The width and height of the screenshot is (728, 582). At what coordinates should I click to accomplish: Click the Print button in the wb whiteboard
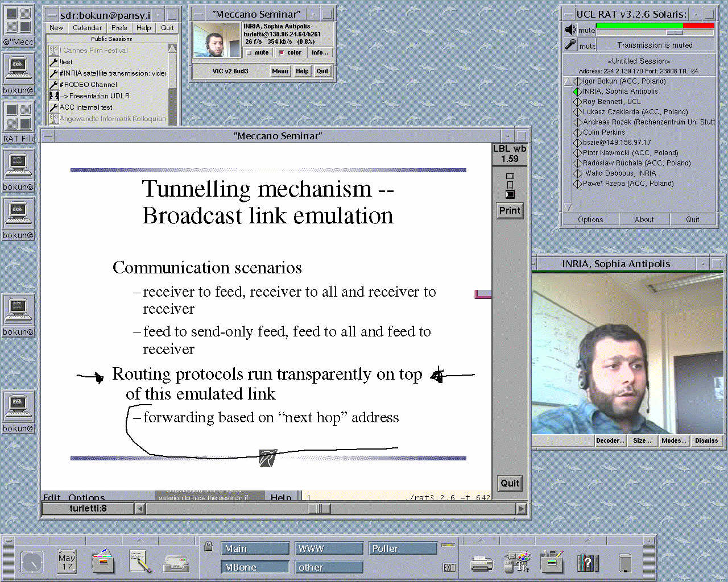(x=510, y=210)
